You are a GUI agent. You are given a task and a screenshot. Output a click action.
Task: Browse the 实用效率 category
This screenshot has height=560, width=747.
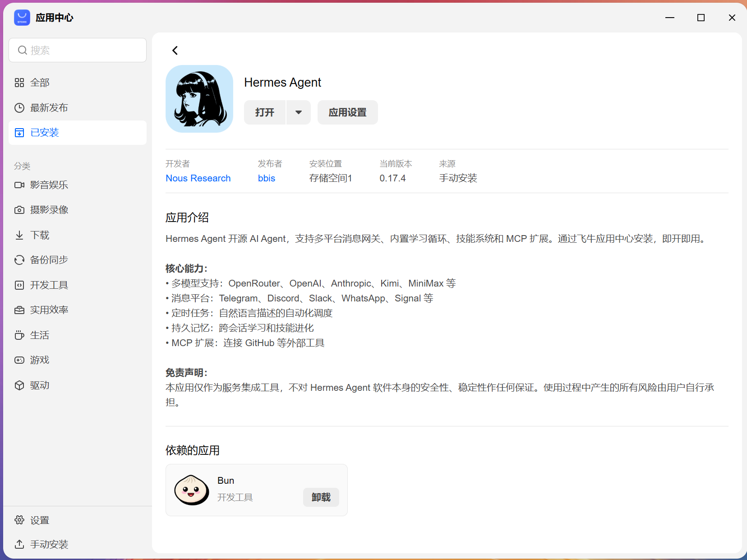(x=78, y=310)
